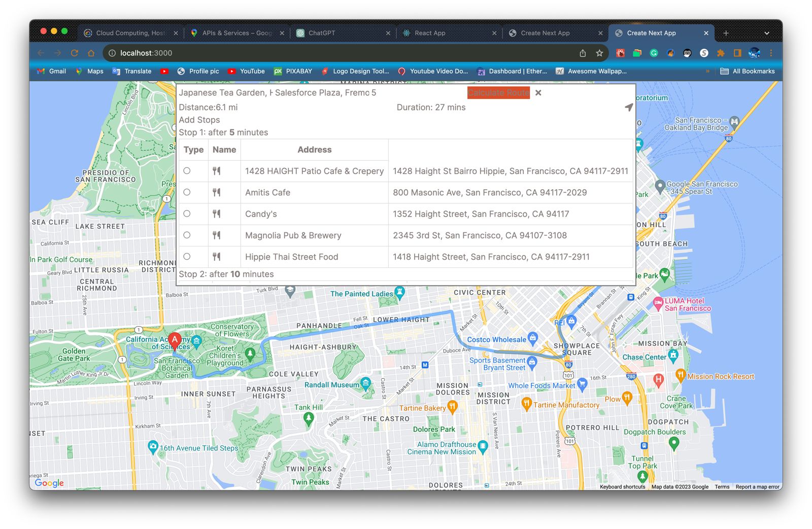Choose the Candy's stop radio button
Viewport: 812px width, 529px height.
click(187, 214)
